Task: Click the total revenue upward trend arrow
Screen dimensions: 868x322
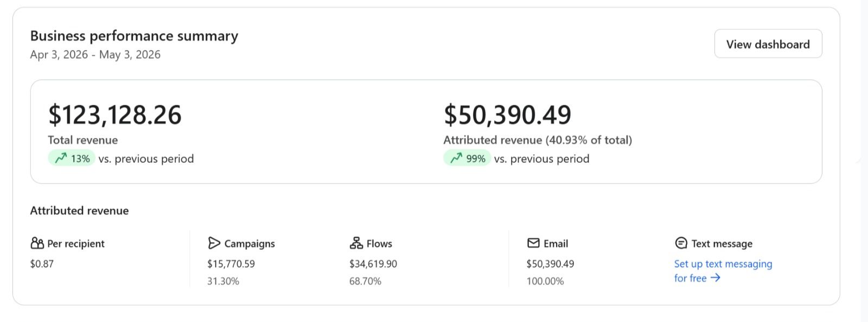Action: tap(61, 158)
